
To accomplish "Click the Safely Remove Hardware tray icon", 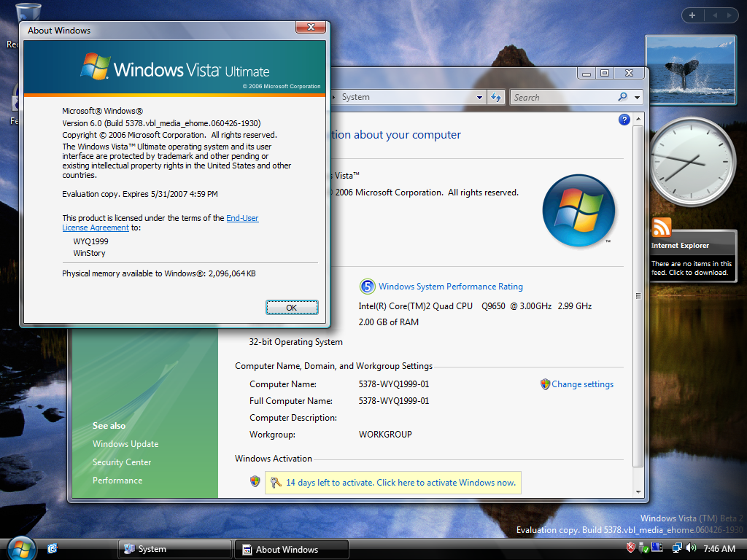I will 643,548.
